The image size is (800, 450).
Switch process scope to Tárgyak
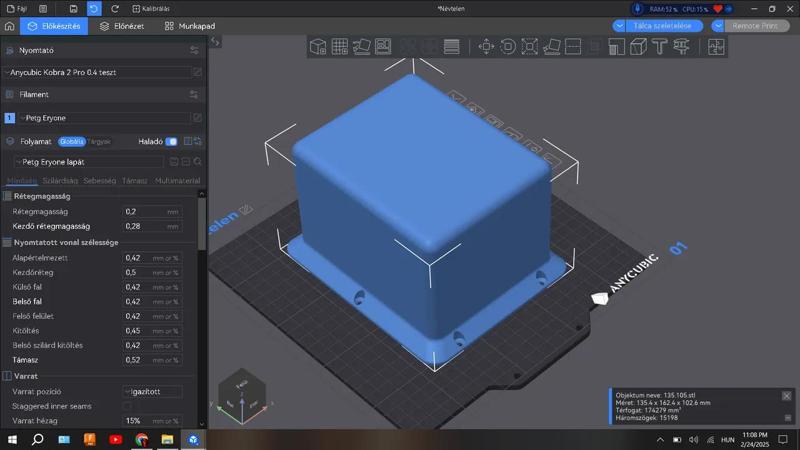pyautogui.click(x=99, y=141)
